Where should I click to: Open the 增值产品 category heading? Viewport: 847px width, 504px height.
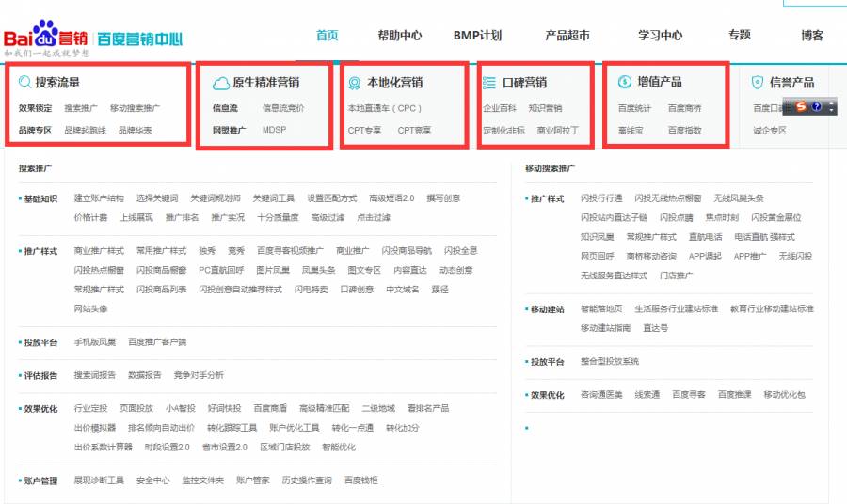[x=660, y=82]
